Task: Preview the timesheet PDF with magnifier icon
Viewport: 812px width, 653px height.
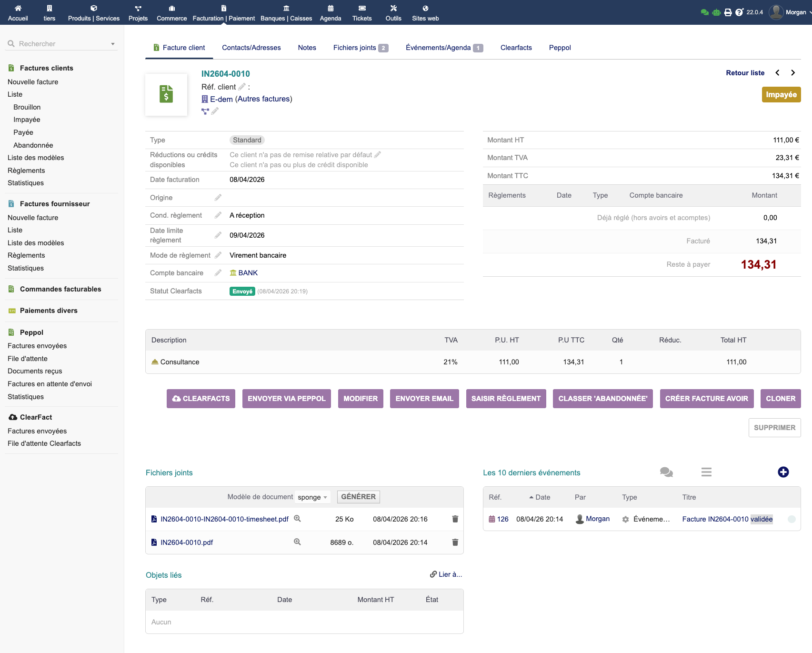Action: [x=297, y=519]
